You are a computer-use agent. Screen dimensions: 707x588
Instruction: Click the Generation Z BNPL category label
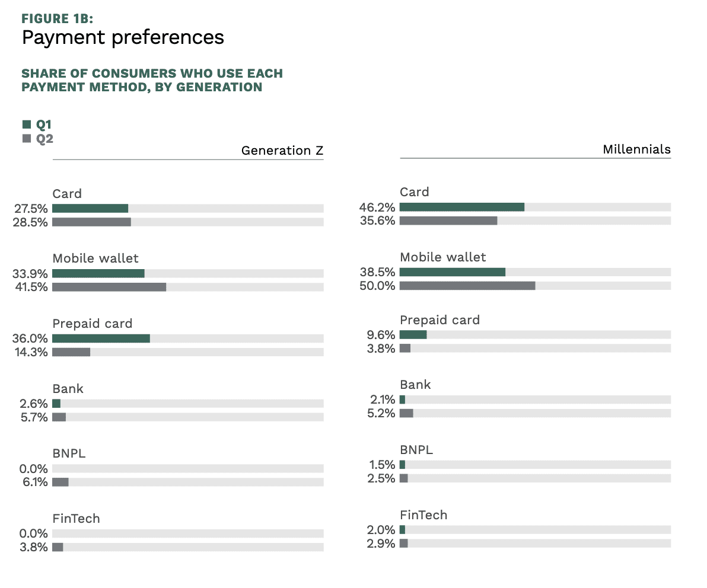tap(69, 453)
